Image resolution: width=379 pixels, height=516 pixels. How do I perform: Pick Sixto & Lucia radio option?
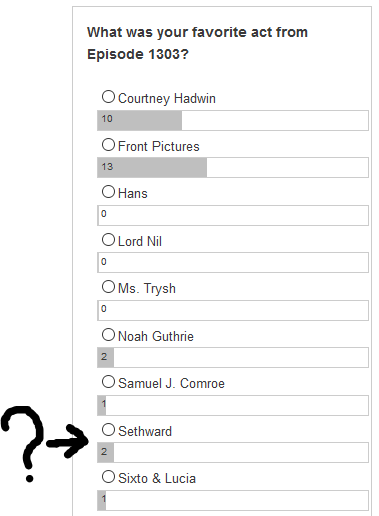pos(108,477)
